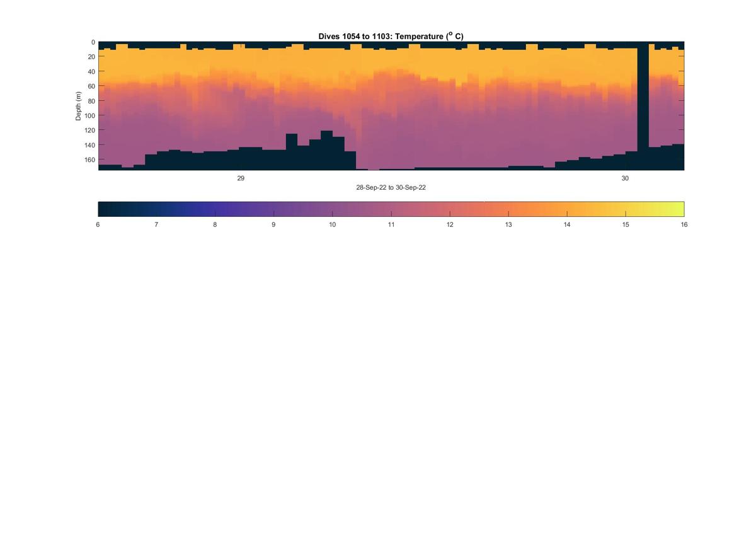Click the colorbar at 8 degrees

point(215,209)
